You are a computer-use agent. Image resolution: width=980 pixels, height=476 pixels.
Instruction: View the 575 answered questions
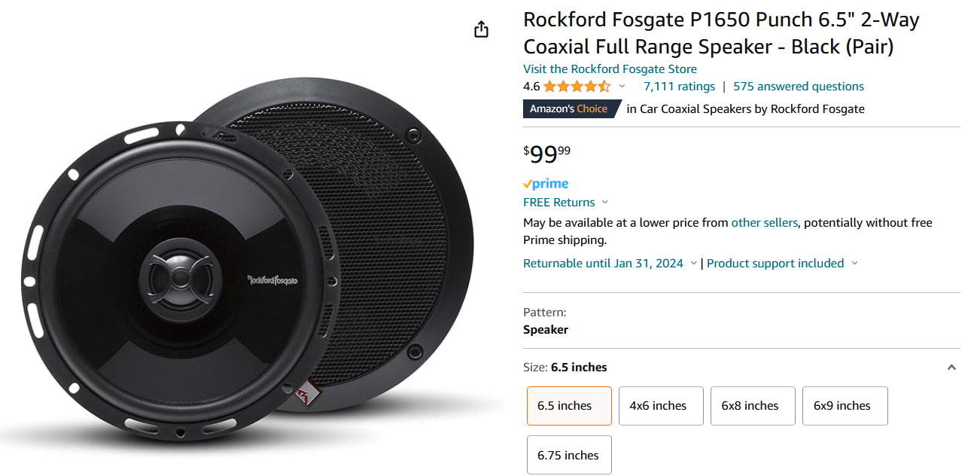799,87
